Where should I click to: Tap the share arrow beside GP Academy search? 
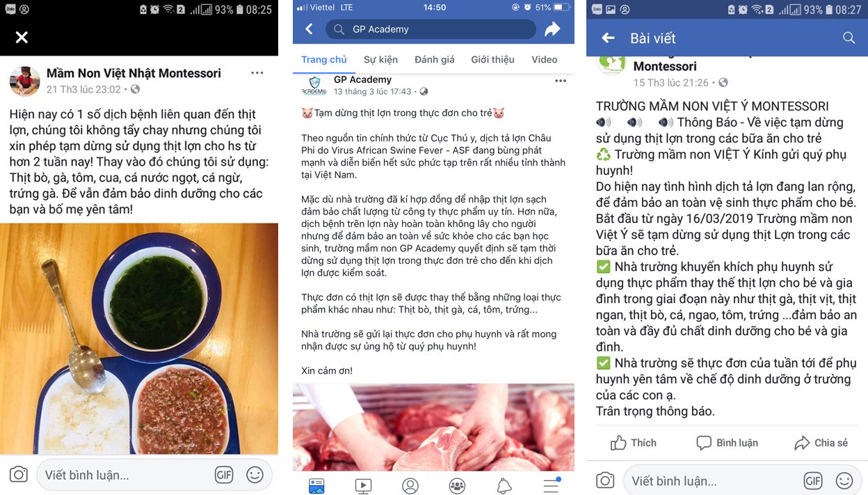click(552, 29)
